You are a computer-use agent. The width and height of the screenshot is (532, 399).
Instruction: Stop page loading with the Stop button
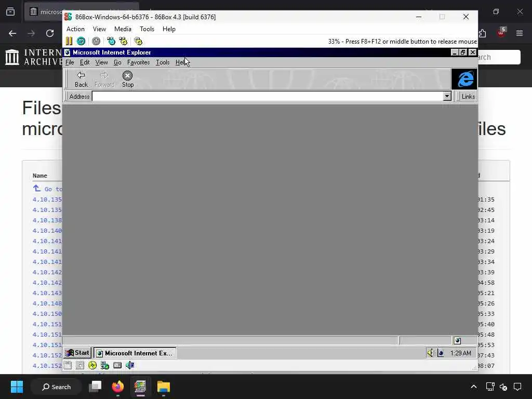pyautogui.click(x=128, y=79)
